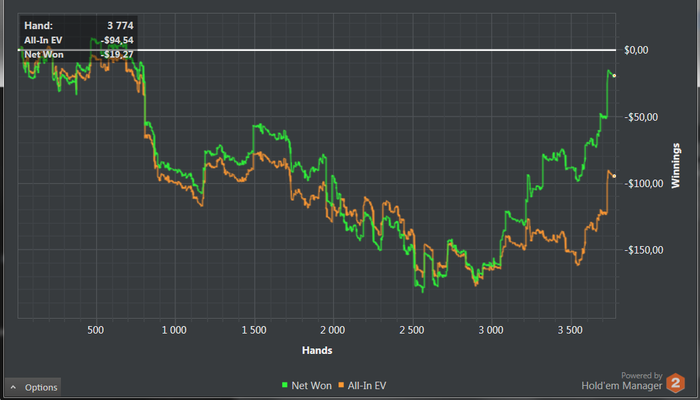Click the 1 500 hands axis label
700x400 pixels.
(x=254, y=330)
